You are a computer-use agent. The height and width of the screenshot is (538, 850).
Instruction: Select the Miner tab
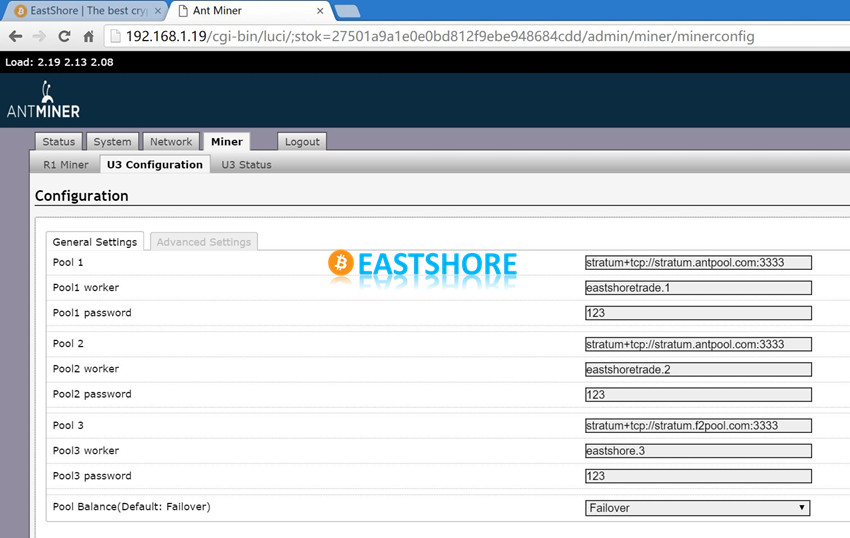pos(227,142)
